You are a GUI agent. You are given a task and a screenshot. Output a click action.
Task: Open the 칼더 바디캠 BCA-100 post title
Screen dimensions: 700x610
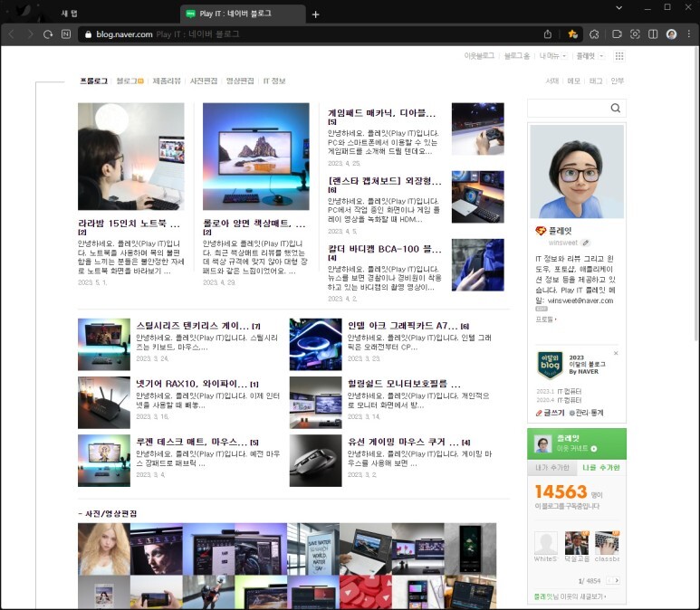384,249
